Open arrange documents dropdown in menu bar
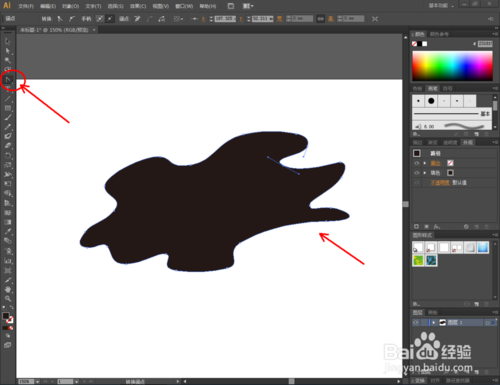The width and height of the screenshot is (500, 385). point(248,6)
